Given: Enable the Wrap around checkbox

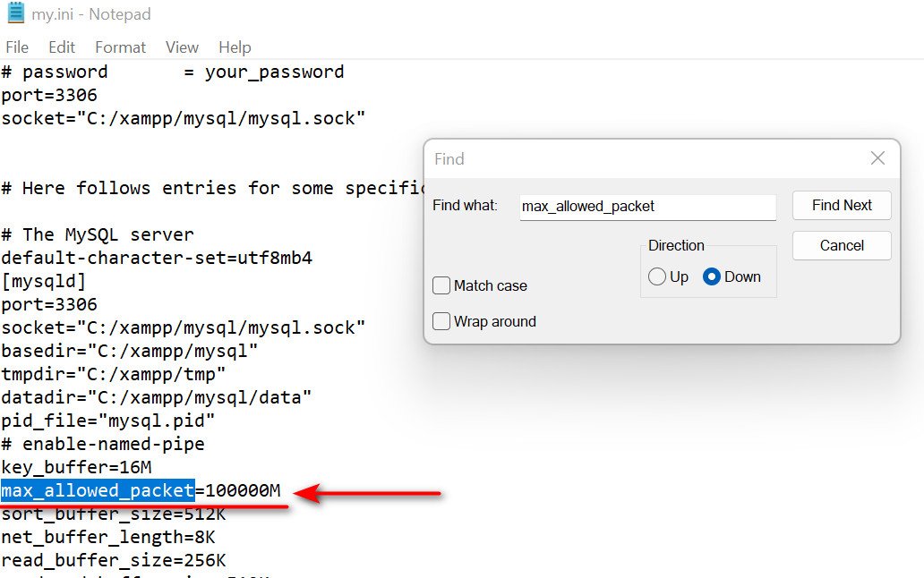Looking at the screenshot, I should point(441,321).
